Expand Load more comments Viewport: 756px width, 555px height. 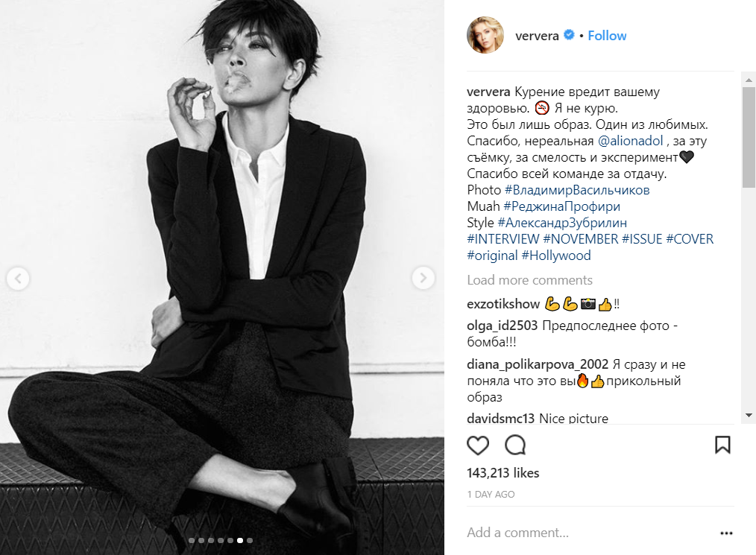[529, 280]
